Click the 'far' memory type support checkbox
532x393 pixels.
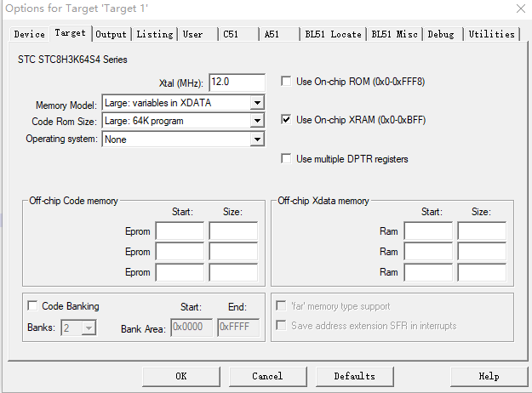click(281, 306)
